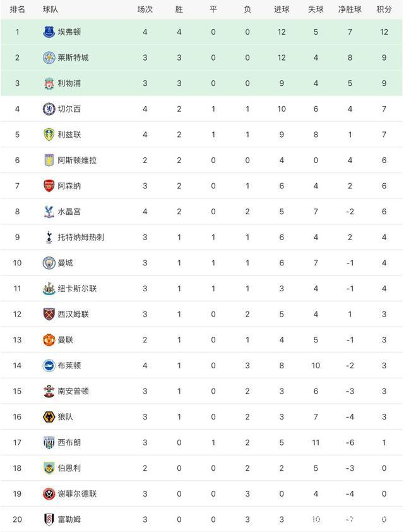
Task: Click the Tottenham Hotspur crest icon
Action: [49, 237]
